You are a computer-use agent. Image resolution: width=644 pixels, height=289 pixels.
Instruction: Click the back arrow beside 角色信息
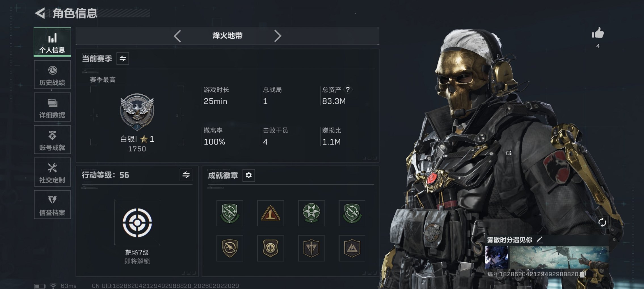40,13
